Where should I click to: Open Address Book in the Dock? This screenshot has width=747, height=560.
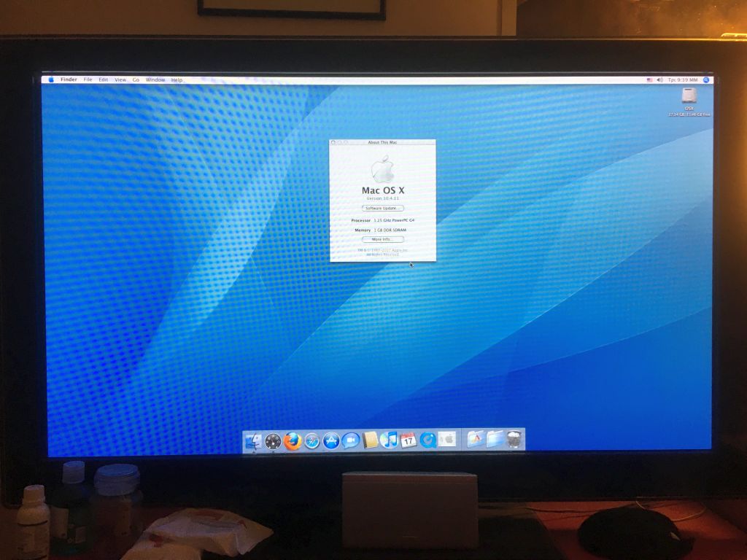[370, 440]
